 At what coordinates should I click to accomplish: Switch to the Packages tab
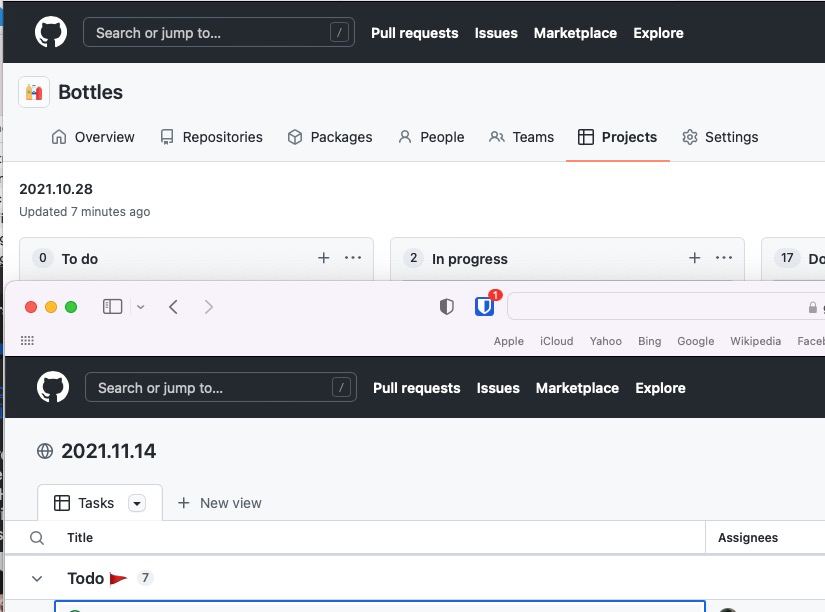pyautogui.click(x=330, y=137)
